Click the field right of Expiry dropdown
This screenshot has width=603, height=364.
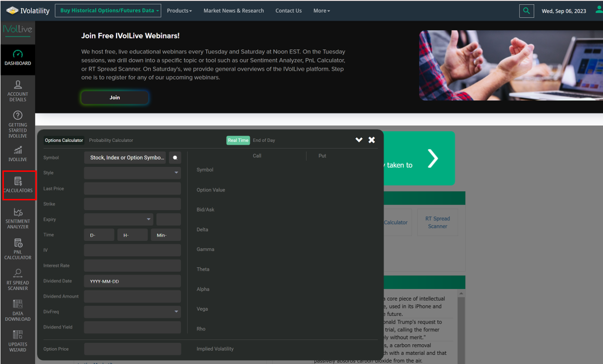169,219
